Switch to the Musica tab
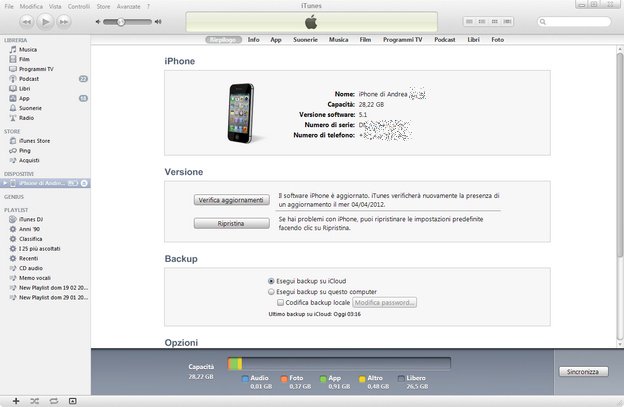 click(339, 40)
